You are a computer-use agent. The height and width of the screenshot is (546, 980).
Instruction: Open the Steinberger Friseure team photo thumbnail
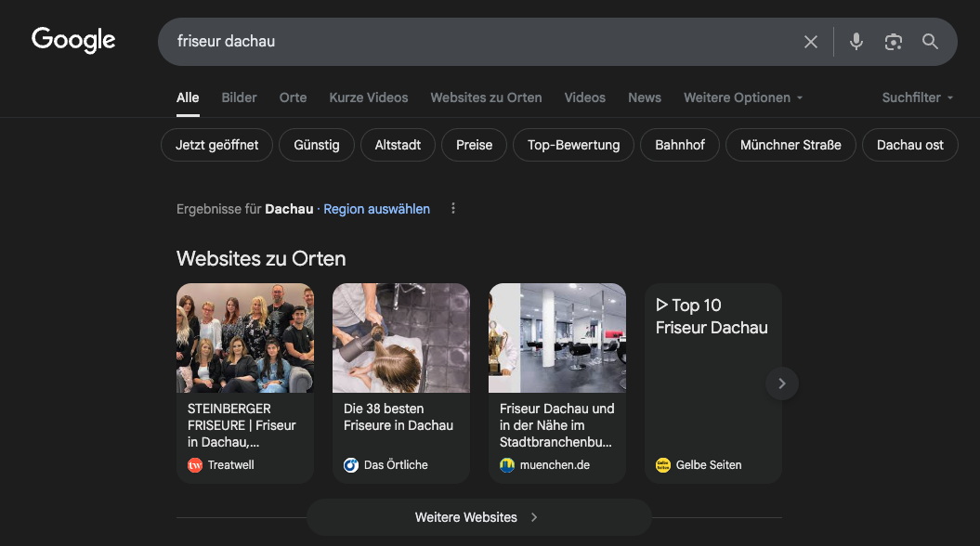pos(245,338)
